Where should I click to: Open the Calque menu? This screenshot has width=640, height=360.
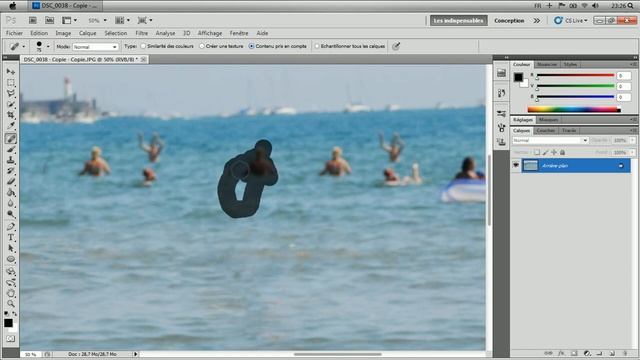pos(88,33)
